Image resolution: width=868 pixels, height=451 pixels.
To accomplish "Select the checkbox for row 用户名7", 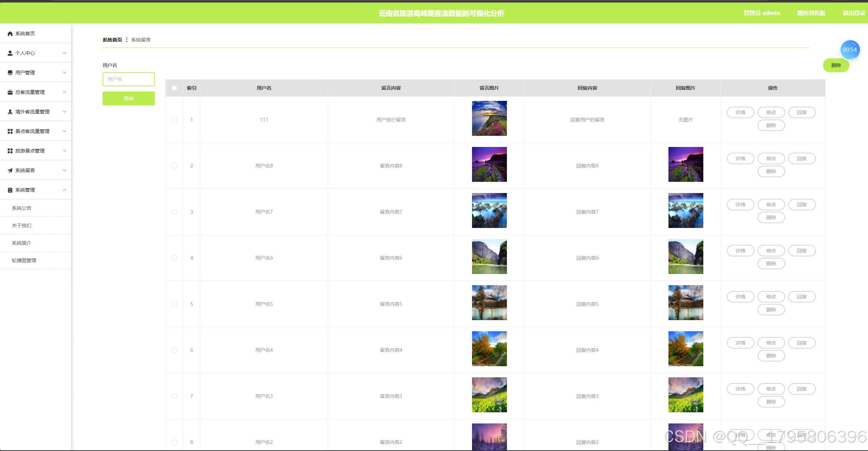I will click(174, 212).
